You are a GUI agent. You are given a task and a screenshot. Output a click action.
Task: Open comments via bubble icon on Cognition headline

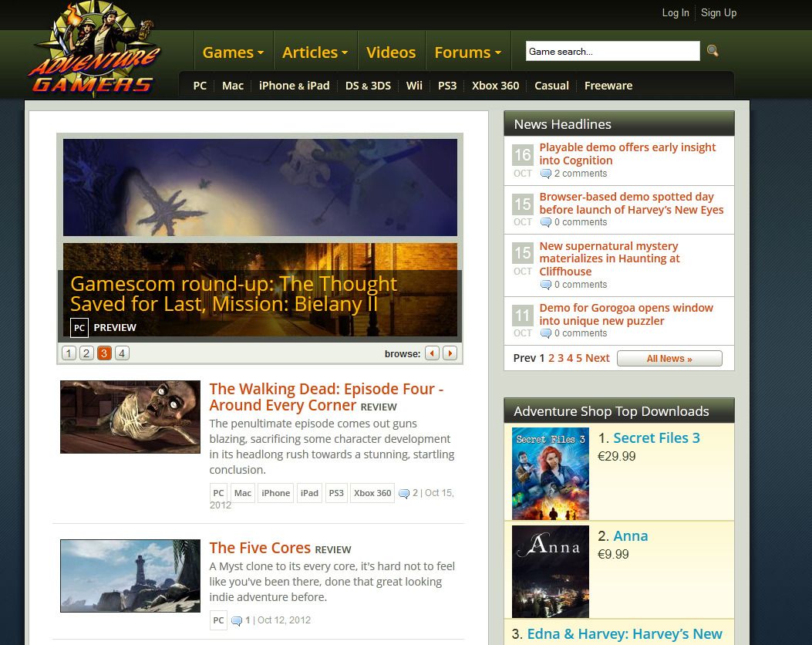(546, 174)
